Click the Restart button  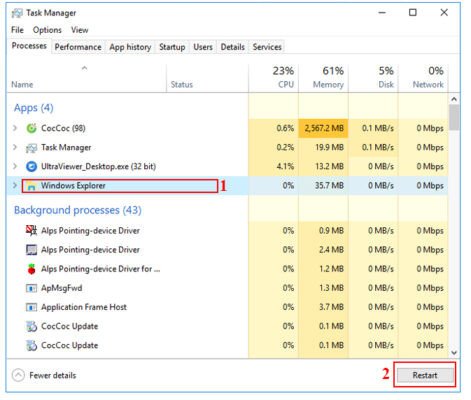click(425, 375)
